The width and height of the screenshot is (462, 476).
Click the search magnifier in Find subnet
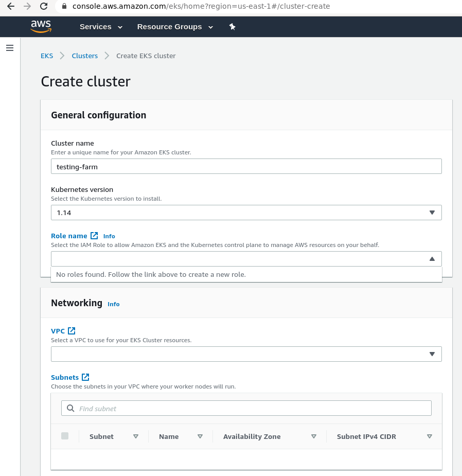[x=70, y=408]
